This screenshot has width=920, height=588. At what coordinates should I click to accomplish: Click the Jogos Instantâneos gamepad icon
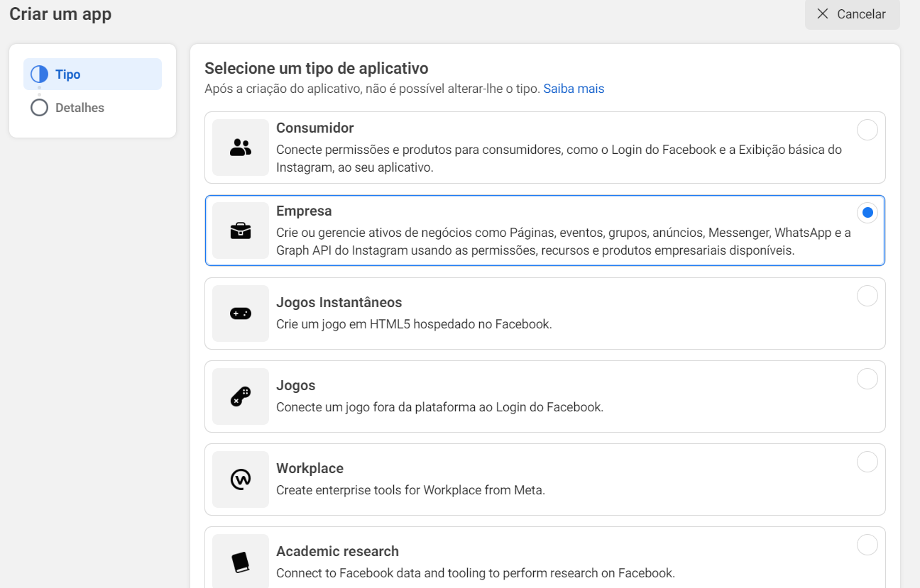point(241,314)
